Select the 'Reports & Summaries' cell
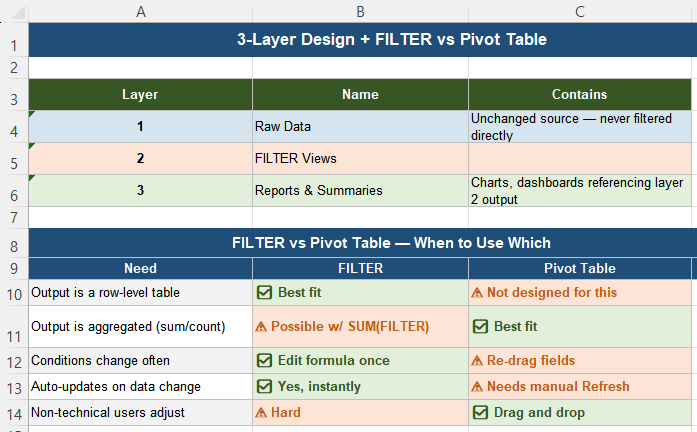Screen dimensions: 697x432 point(360,191)
